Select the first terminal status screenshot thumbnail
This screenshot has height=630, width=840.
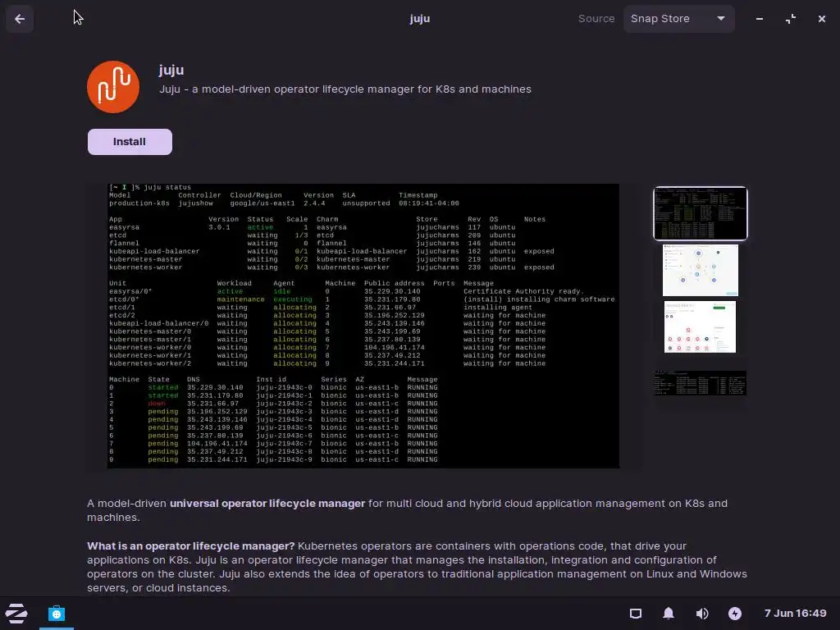[x=701, y=213]
